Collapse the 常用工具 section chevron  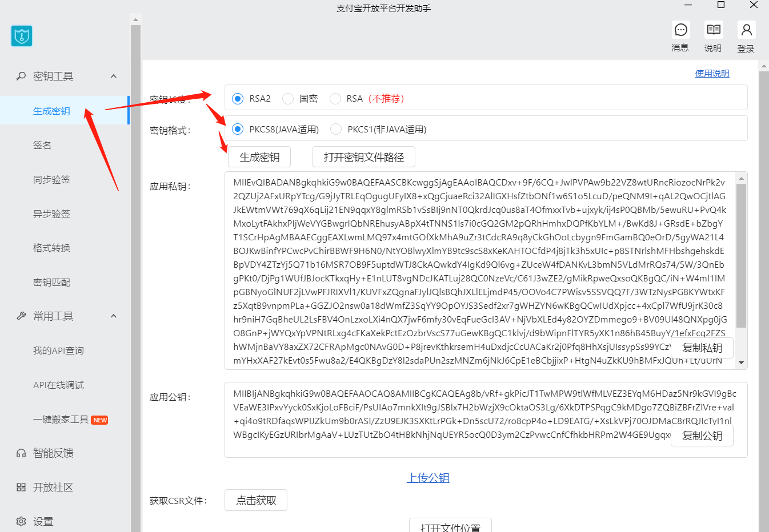pos(114,316)
